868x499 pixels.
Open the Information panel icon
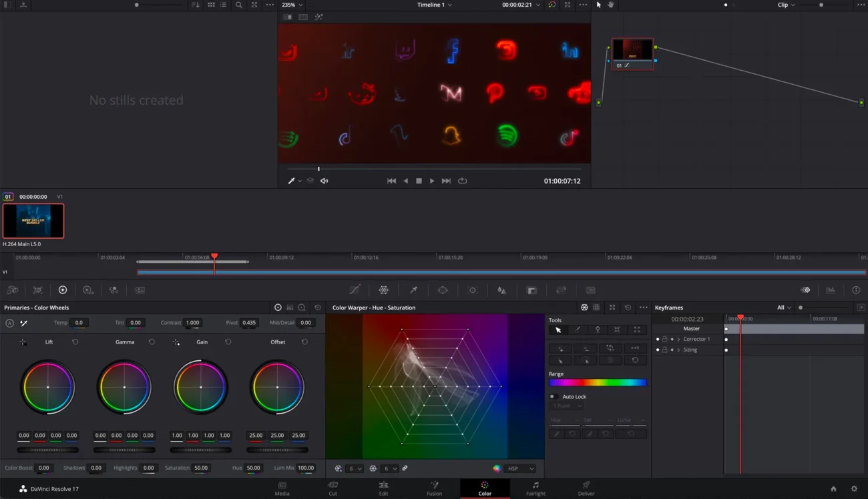pos(856,290)
